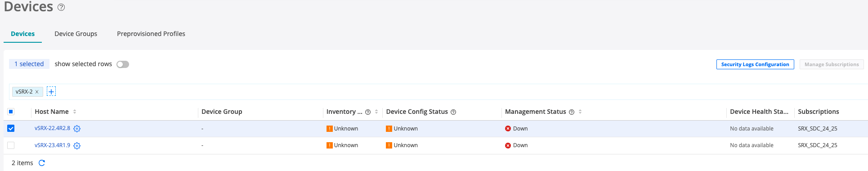Click SRX_SDC_24_25 subscription for vSRX-23.4R1.9

click(x=818, y=145)
